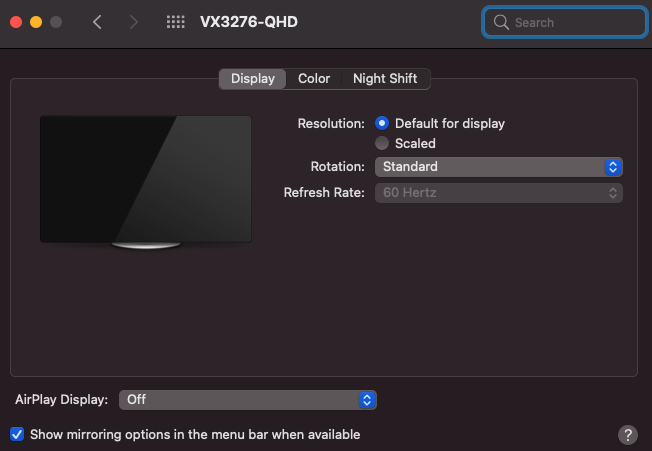
Task: Click the VX3276-QHD window title
Action: tap(248, 22)
